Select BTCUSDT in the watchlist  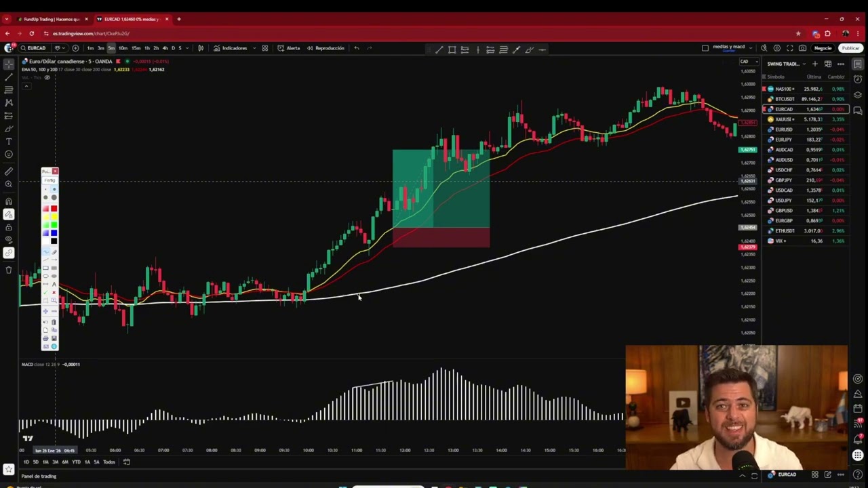[x=805, y=99]
